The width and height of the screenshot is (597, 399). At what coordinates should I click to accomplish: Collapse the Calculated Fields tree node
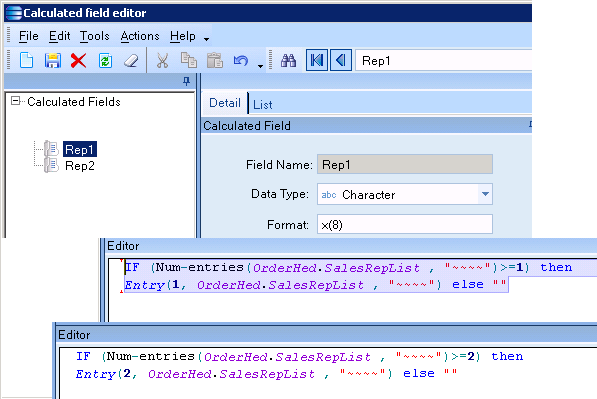tap(15, 101)
